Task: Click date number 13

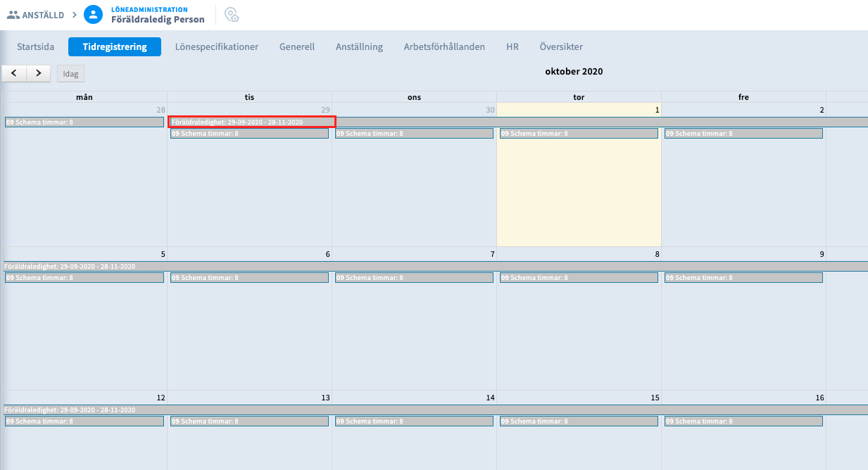Action: pos(325,398)
